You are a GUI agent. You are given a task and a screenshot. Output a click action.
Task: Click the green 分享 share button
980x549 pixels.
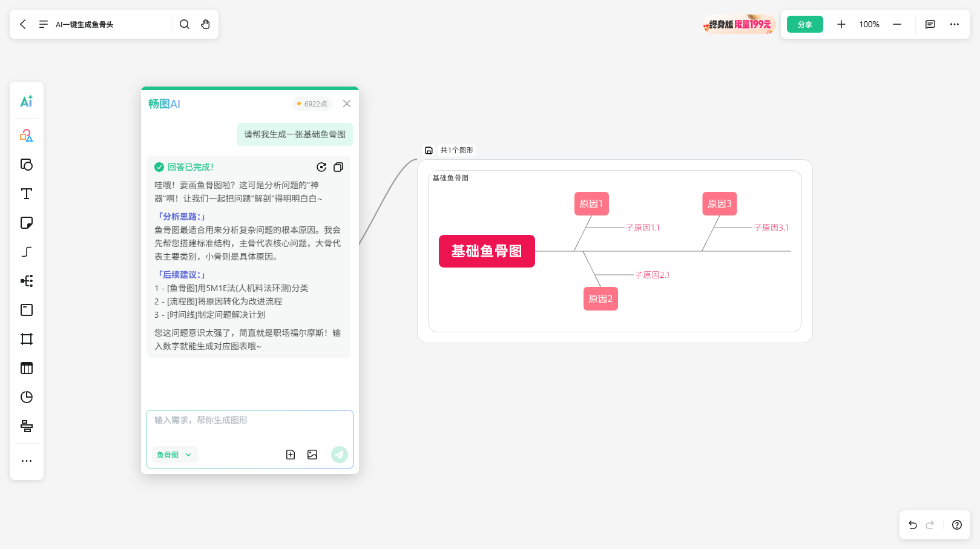(804, 24)
